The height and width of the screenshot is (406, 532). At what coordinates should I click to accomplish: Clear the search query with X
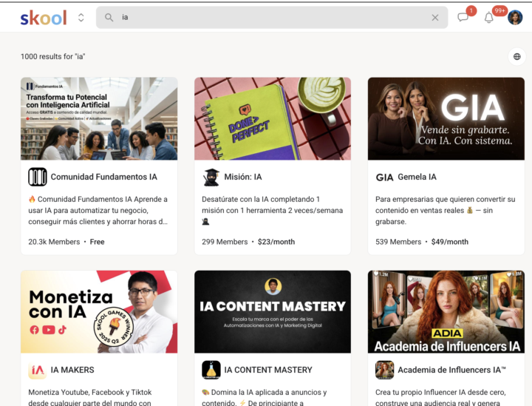coord(435,17)
